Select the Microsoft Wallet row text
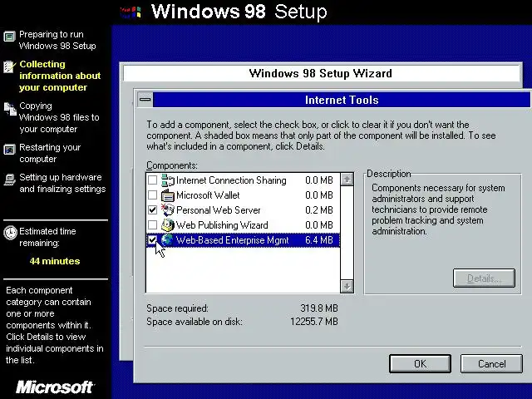The image size is (532, 399). pyautogui.click(x=208, y=195)
